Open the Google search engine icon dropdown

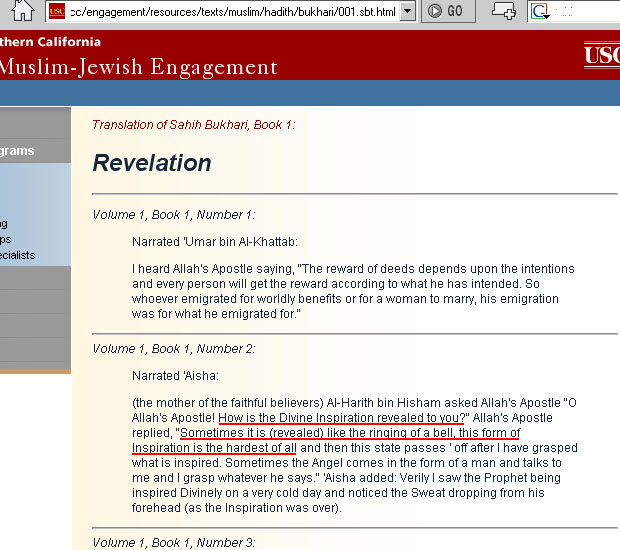[540, 11]
